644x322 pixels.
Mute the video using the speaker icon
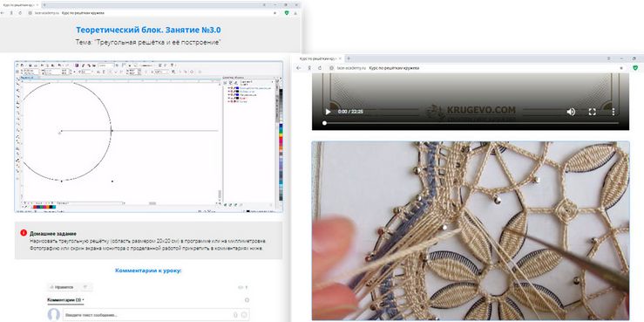click(571, 112)
